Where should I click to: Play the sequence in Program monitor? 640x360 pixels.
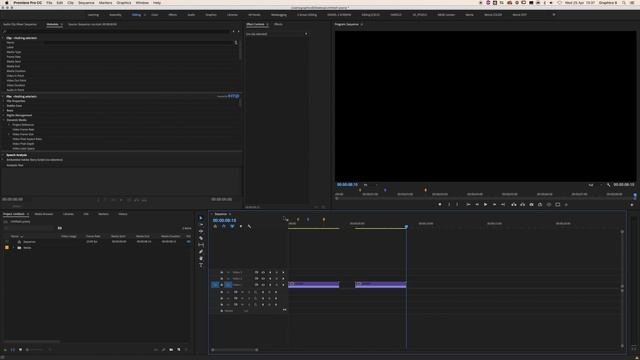(485, 204)
